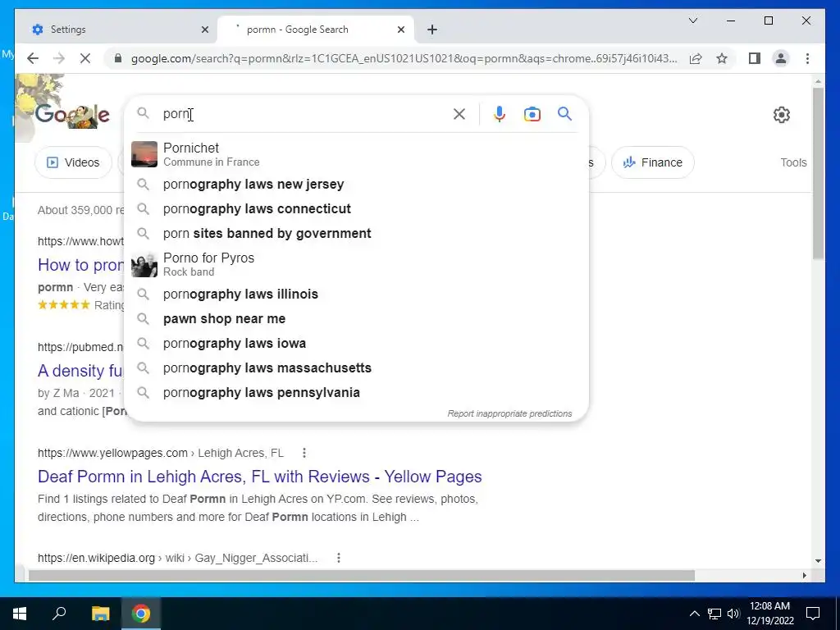The image size is (840, 630).
Task: Open Chrome's three-dot menu
Action: [x=807, y=58]
